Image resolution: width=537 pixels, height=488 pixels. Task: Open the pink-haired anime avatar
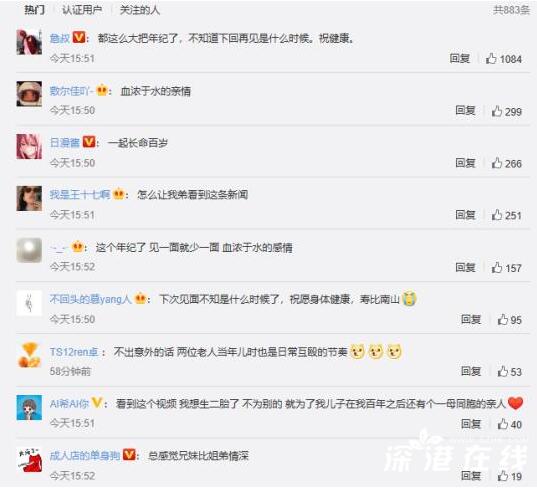(x=29, y=146)
